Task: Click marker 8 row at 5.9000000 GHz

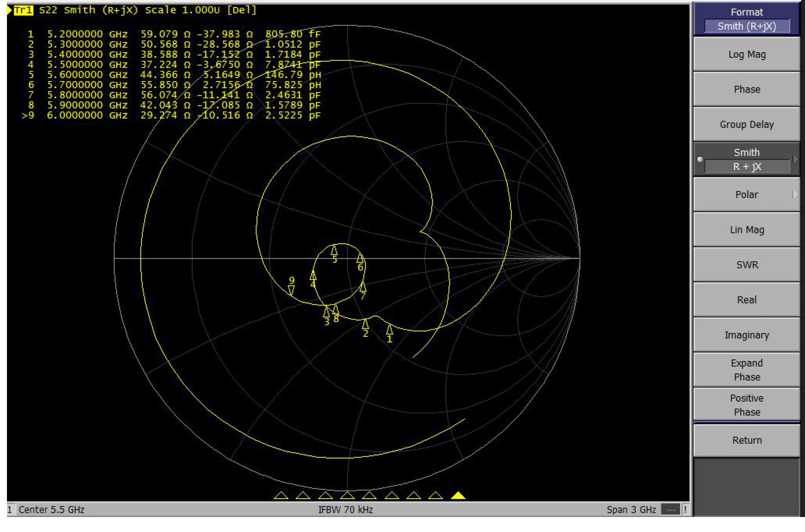Action: (174, 105)
